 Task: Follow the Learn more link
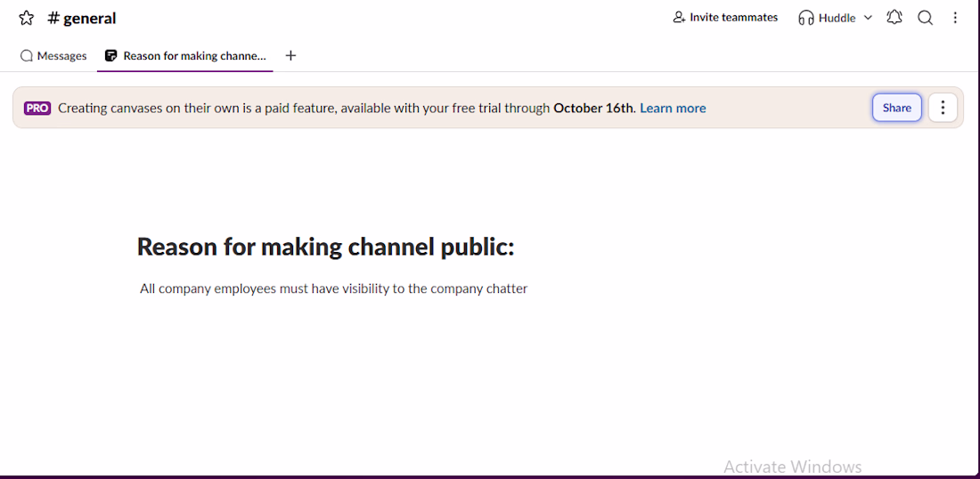673,108
